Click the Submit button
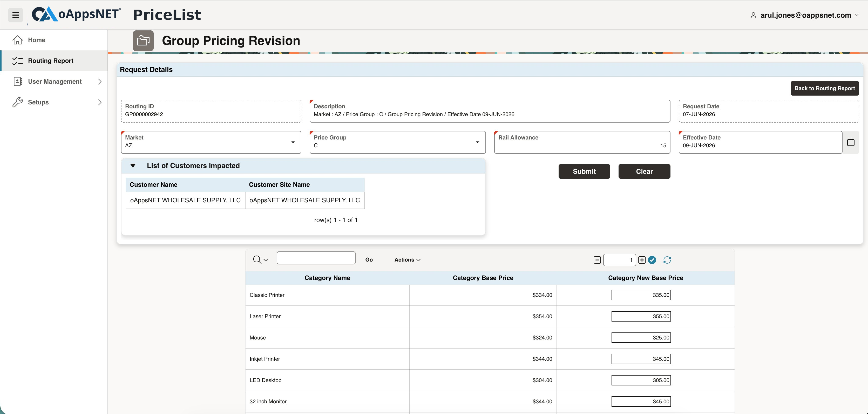 tap(584, 171)
